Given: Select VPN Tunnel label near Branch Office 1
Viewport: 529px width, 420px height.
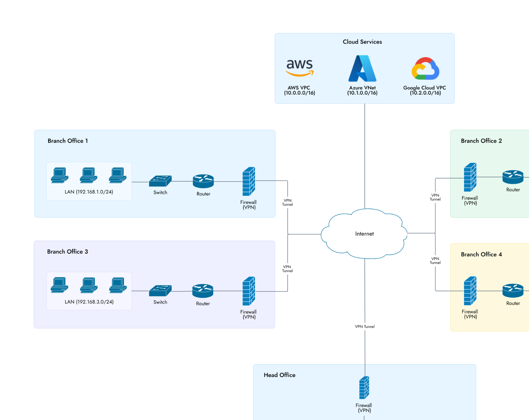Looking at the screenshot, I should point(288,202).
